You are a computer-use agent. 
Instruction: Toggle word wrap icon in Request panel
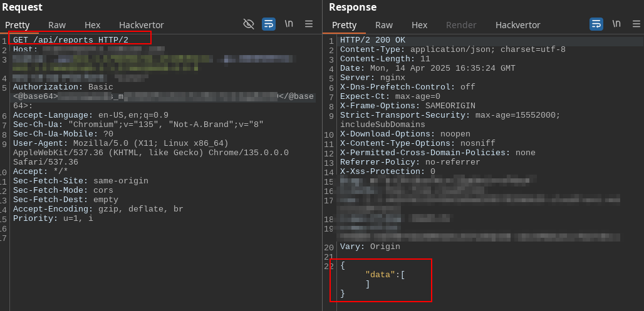point(269,24)
